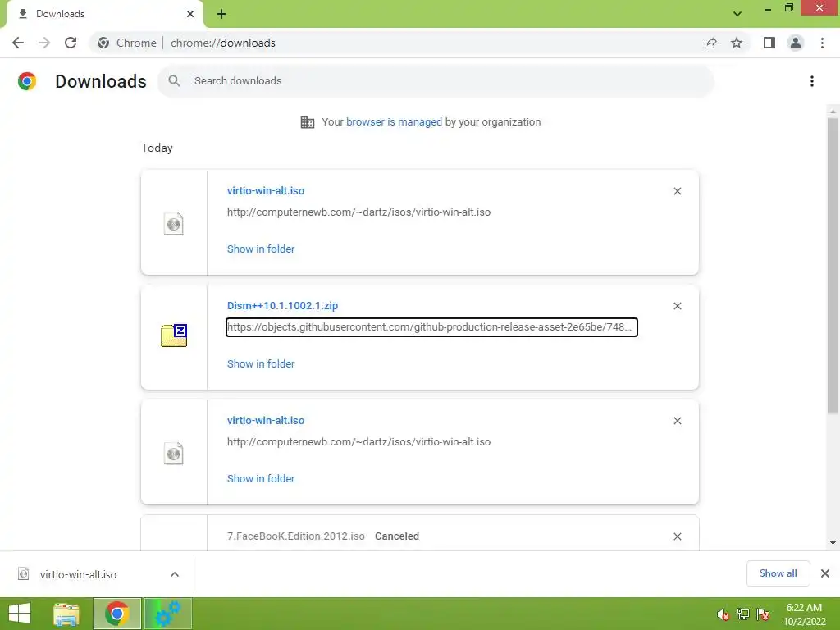The width and height of the screenshot is (840, 630).
Task: Expand the tab search chevron
Action: click(737, 14)
